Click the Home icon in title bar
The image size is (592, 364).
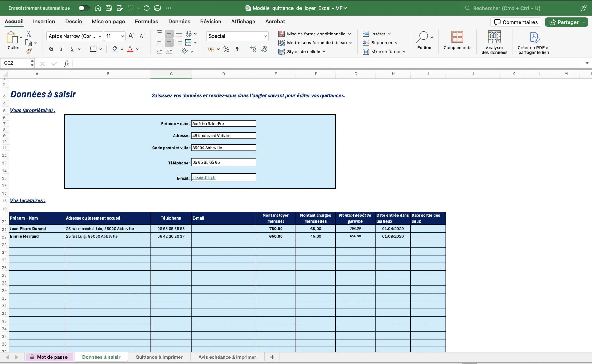(98, 8)
